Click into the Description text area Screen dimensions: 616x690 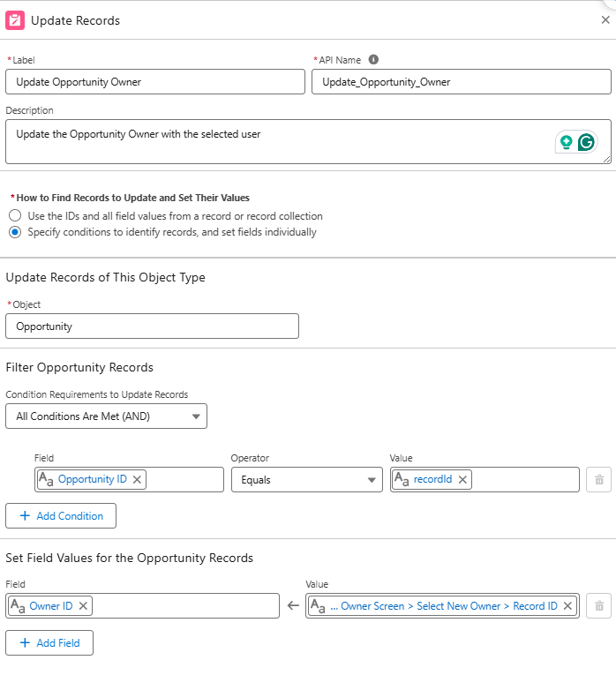coord(308,142)
